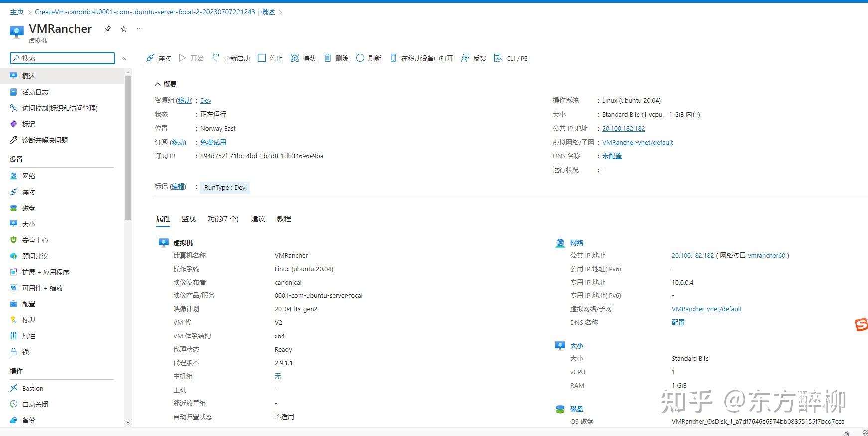The image size is (868, 436).
Task: Collapse the left sidebar menu
Action: pyautogui.click(x=124, y=58)
